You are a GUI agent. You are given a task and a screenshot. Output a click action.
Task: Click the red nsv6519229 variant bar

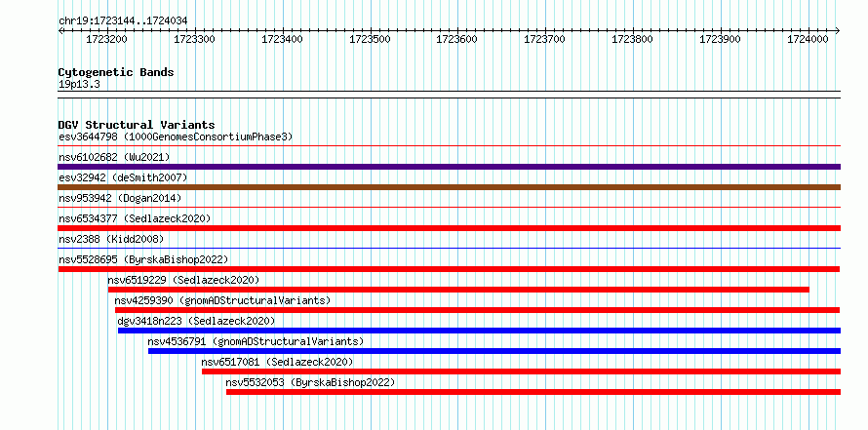pos(458,290)
